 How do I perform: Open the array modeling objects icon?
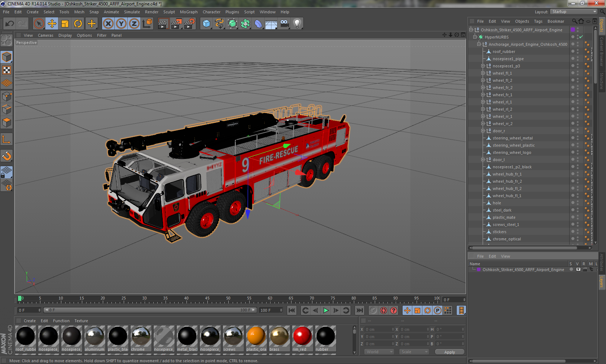[245, 24]
